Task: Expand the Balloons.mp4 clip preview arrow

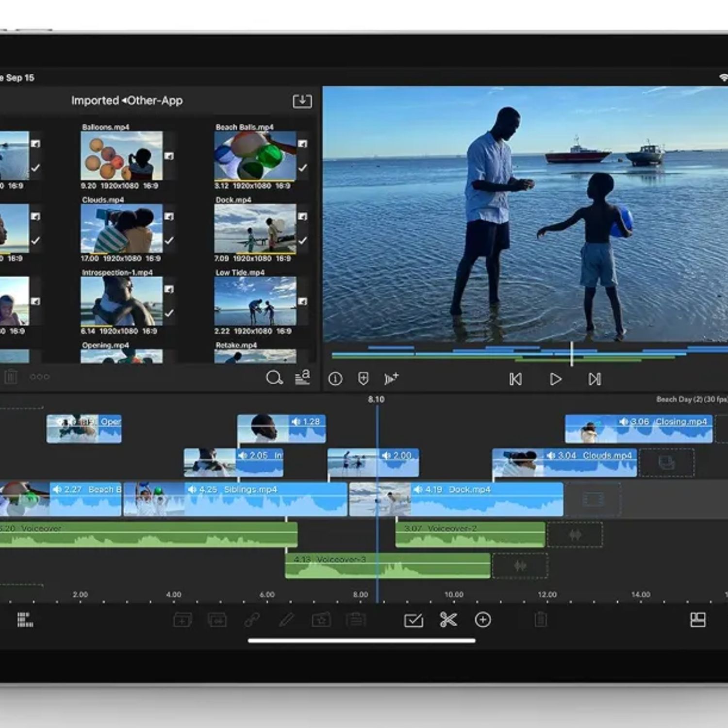Action: (169, 156)
